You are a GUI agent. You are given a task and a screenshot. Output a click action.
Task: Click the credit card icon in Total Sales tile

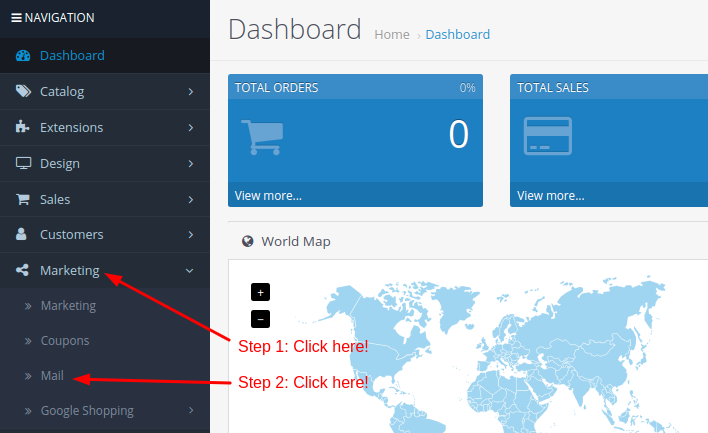point(548,136)
